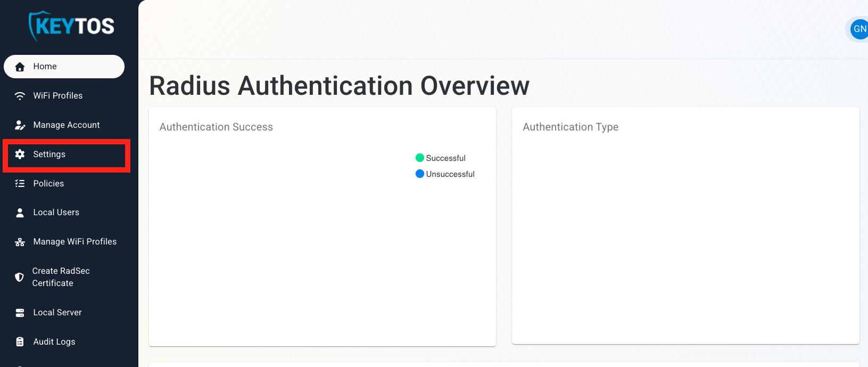
Task: Click the WiFi Profiles signal icon
Action: point(20,96)
